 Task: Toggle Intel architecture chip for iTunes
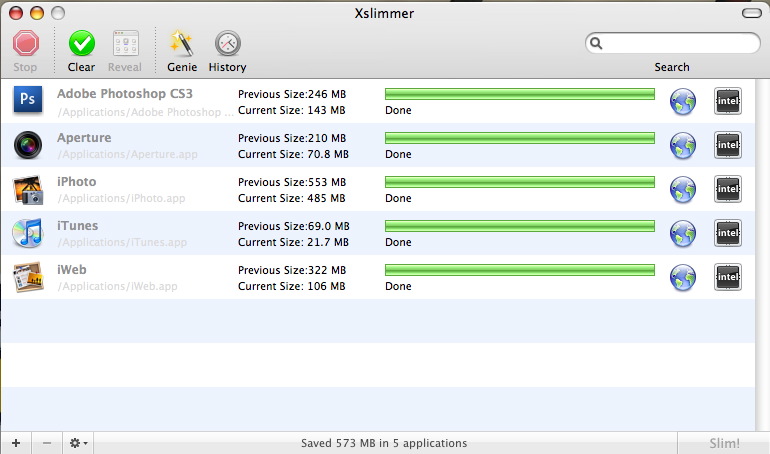(x=727, y=233)
